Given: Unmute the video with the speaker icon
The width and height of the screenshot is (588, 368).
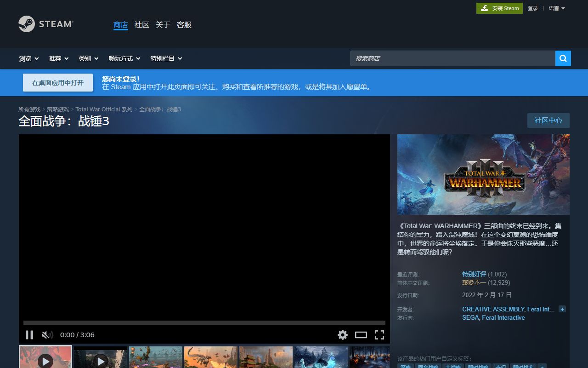Looking at the screenshot, I should pyautogui.click(x=47, y=335).
